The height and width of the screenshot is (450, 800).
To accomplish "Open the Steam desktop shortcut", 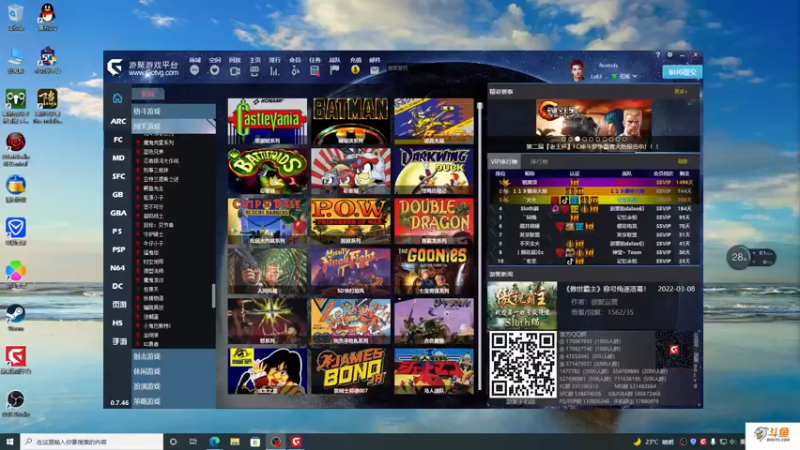I will 15,316.
